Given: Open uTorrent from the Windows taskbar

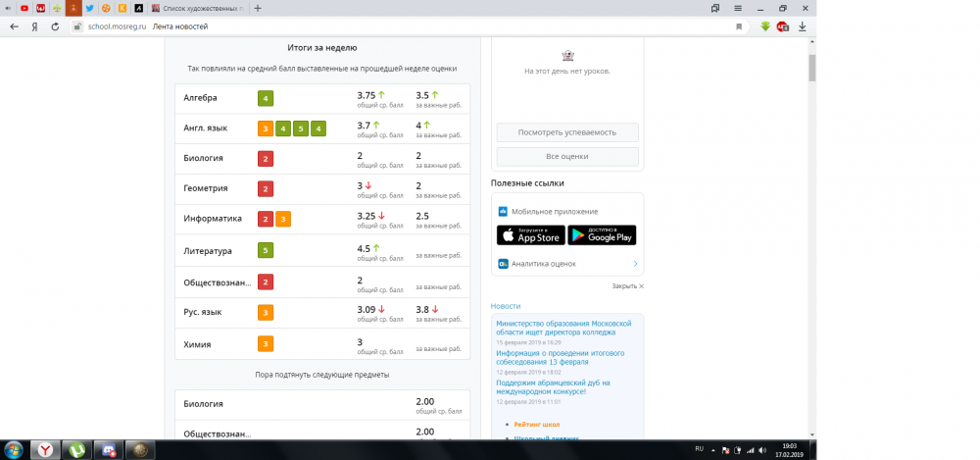Looking at the screenshot, I should (76, 449).
